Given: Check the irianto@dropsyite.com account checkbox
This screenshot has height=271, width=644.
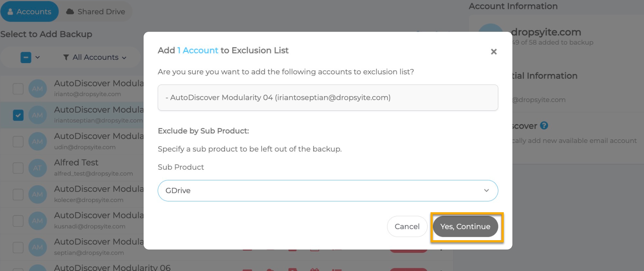Looking at the screenshot, I should [18, 89].
